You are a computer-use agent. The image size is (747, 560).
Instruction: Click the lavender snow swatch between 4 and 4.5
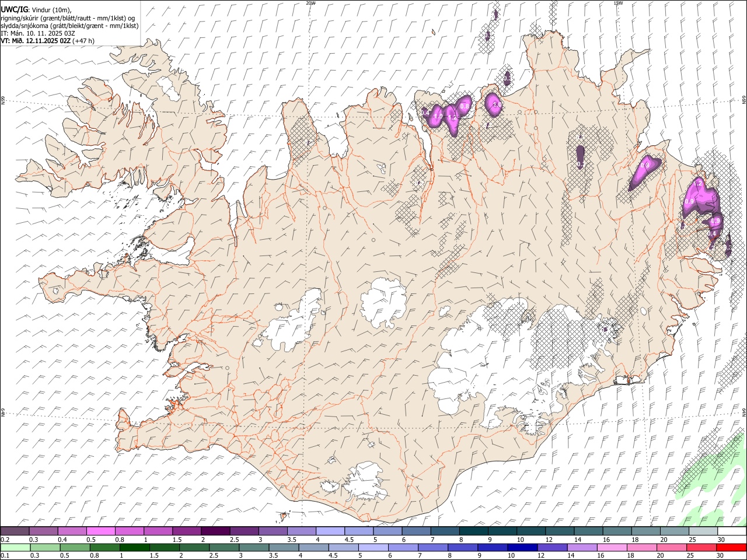tap(330, 531)
